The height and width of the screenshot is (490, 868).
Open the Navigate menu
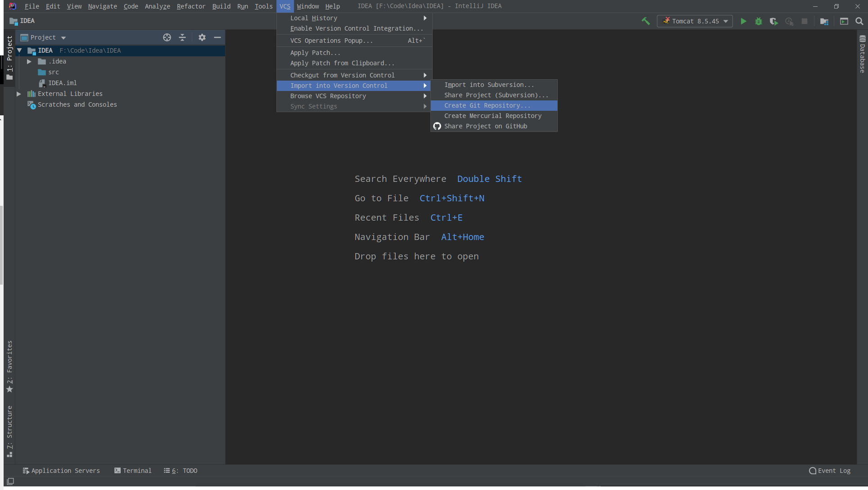pyautogui.click(x=102, y=6)
